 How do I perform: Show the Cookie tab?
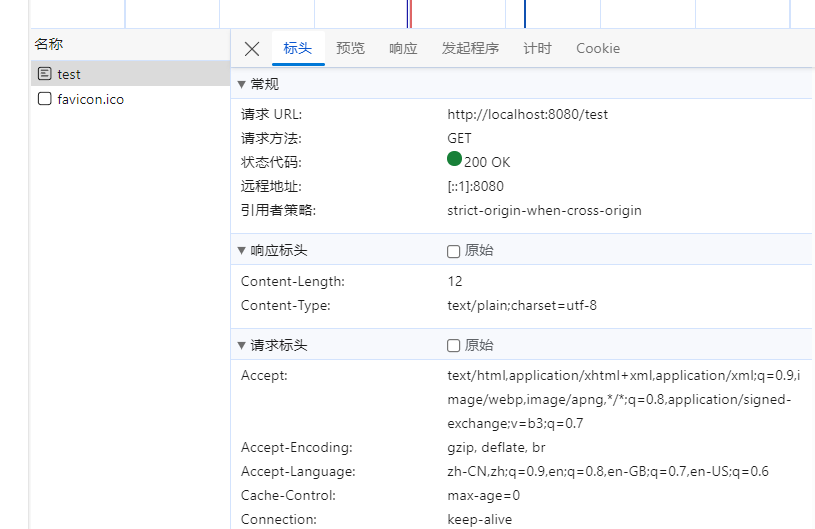point(597,48)
